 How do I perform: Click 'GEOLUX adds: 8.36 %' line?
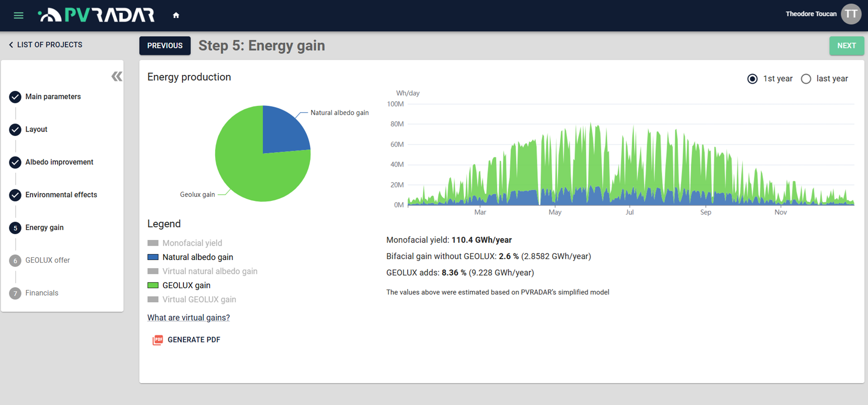tap(460, 273)
